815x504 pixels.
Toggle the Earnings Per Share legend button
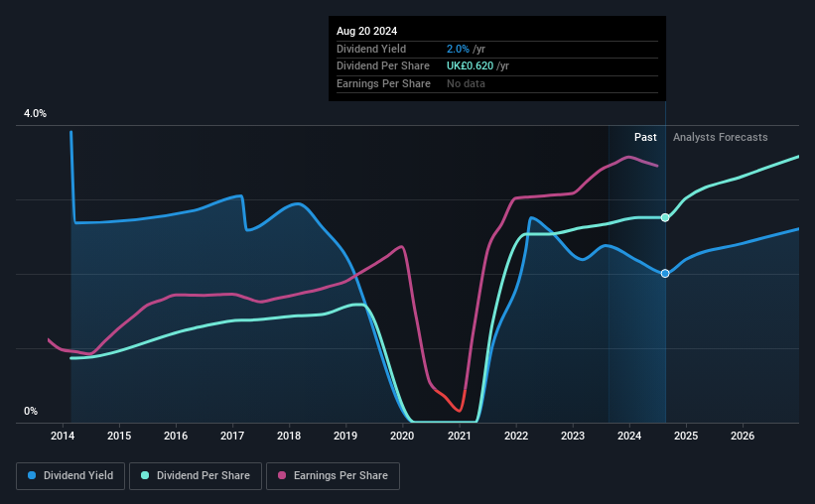pyautogui.click(x=333, y=476)
